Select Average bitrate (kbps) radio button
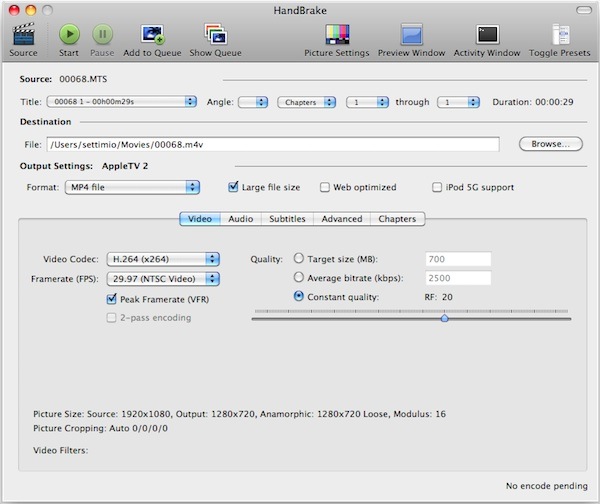600x504 pixels. [298, 277]
